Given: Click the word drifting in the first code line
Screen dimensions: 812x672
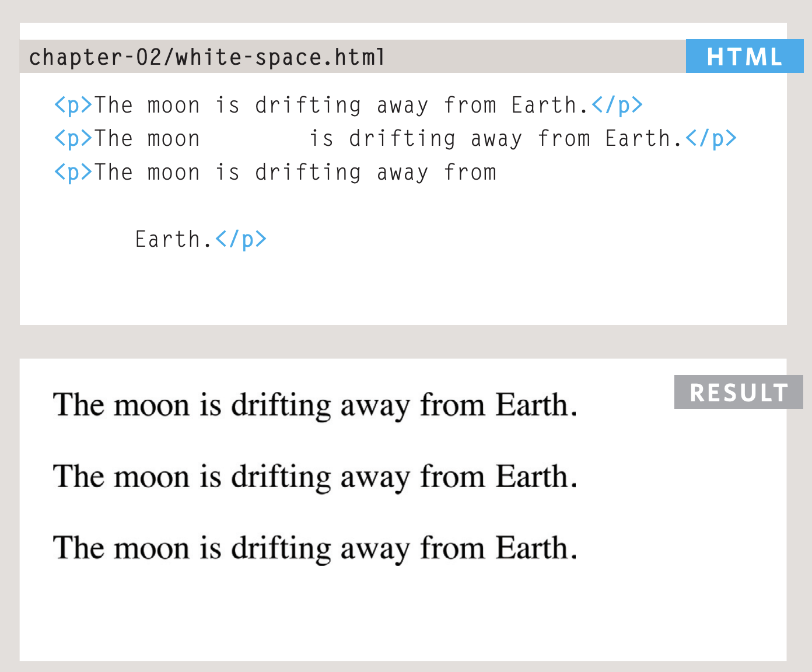Looking at the screenshot, I should tap(308, 106).
